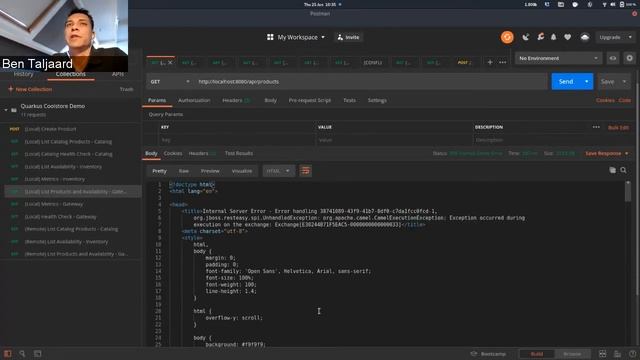
Task: Select Visualize response view
Action: (242, 171)
